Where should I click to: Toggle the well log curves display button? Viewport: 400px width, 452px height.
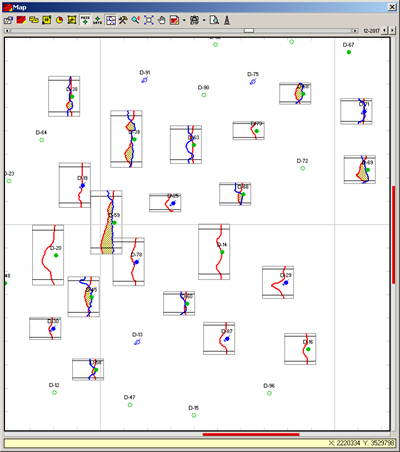click(x=111, y=20)
